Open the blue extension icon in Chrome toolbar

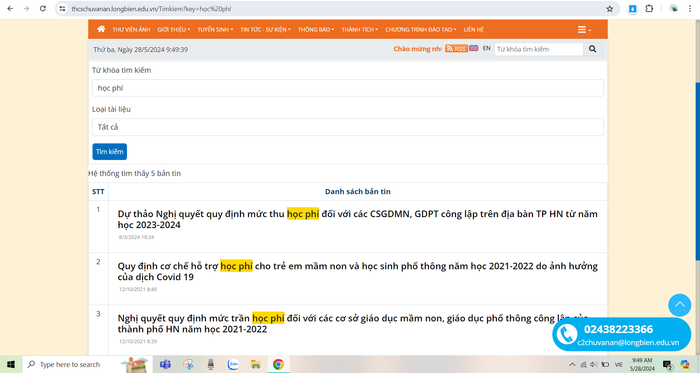coord(633,8)
